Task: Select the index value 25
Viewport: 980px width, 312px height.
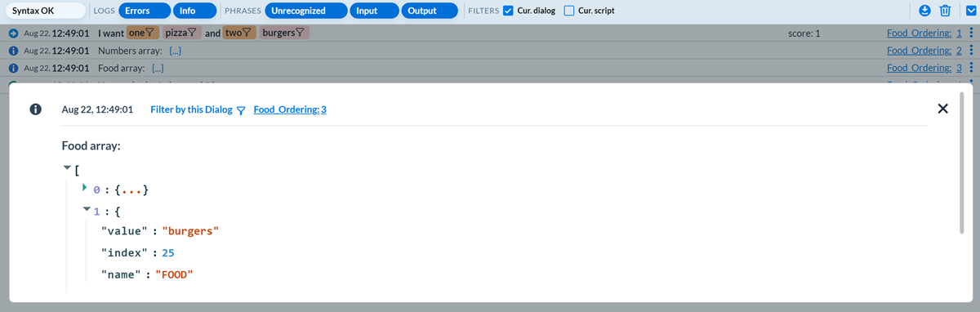Action: 168,253
